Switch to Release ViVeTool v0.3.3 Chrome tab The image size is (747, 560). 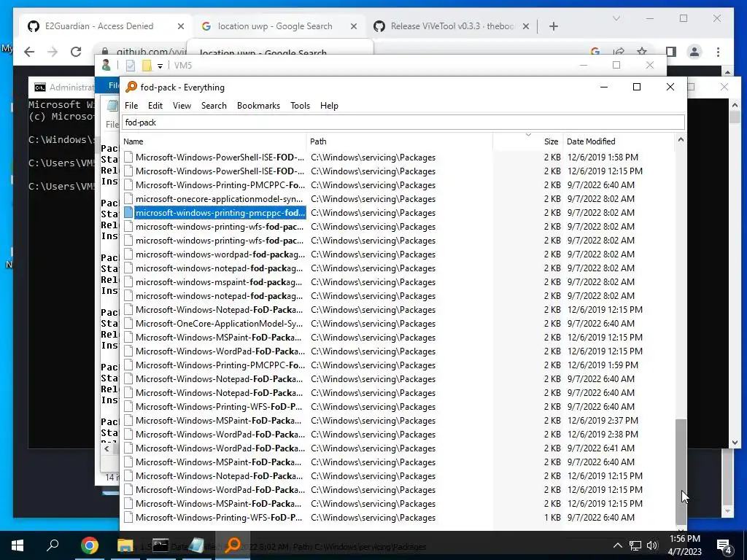coord(452,26)
